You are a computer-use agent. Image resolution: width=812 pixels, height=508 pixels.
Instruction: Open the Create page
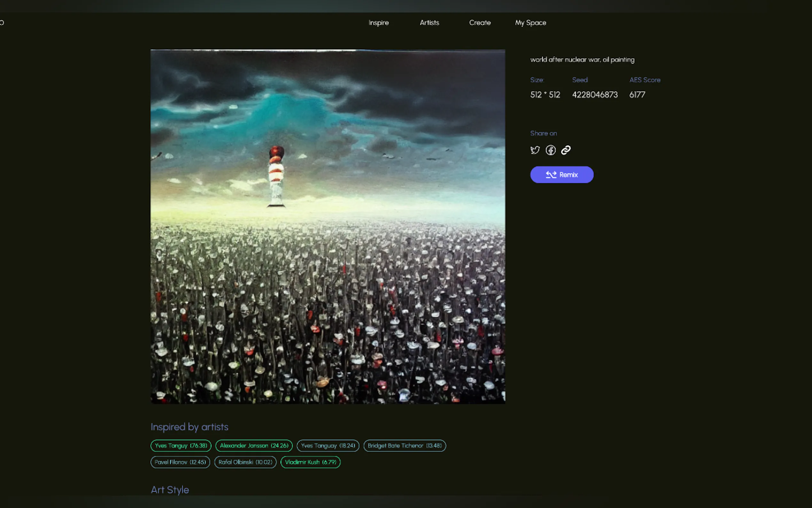coord(480,23)
